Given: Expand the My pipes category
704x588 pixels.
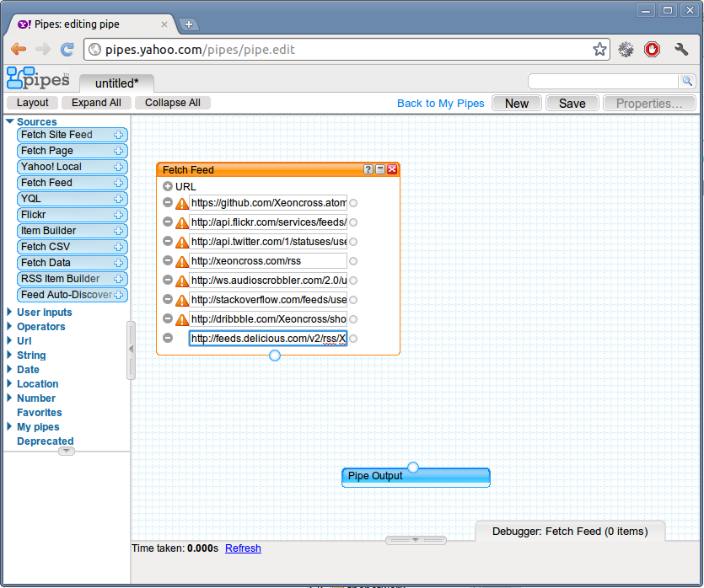Looking at the screenshot, I should [9, 426].
